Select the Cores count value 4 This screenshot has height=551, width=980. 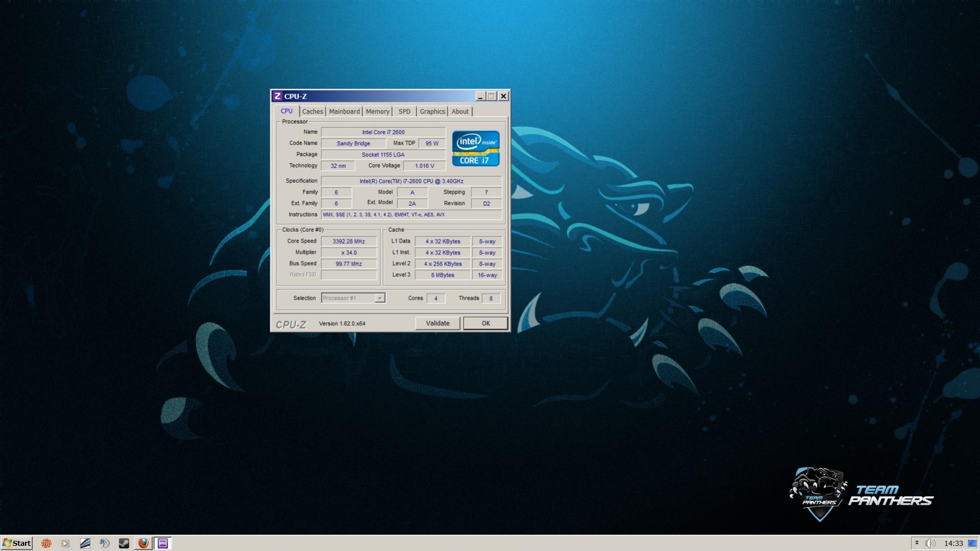click(436, 299)
